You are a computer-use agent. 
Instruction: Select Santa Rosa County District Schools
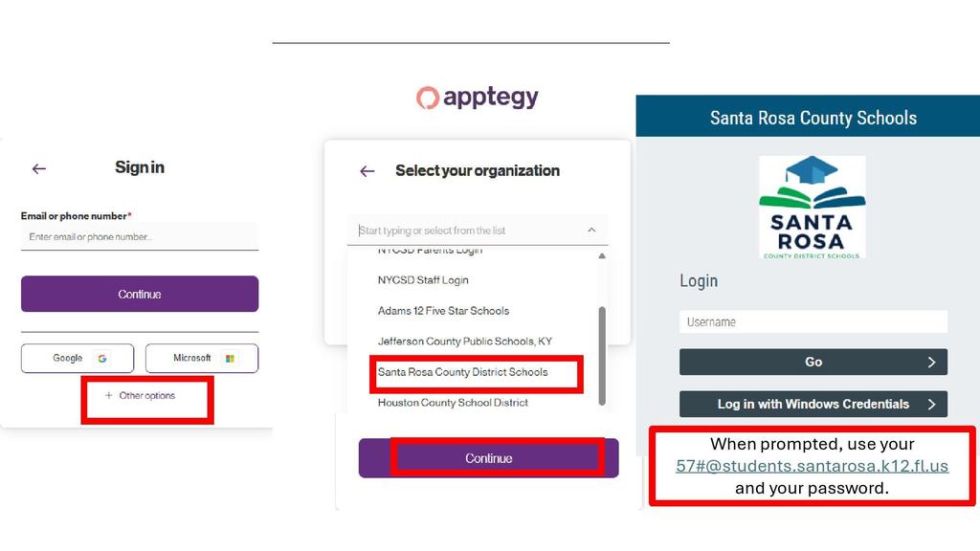point(462,372)
